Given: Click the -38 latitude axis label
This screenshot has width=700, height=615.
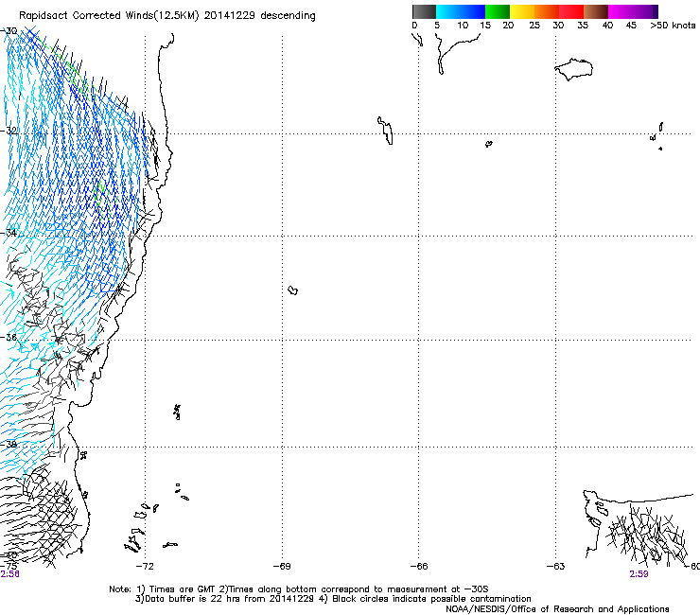Looking at the screenshot, I should tap(9, 444).
